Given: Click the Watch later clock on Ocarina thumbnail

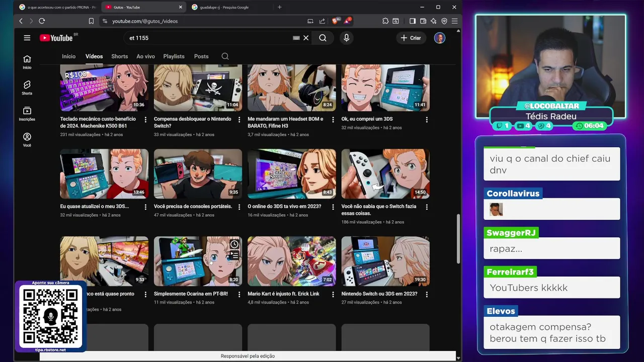Looking at the screenshot, I should (x=234, y=244).
